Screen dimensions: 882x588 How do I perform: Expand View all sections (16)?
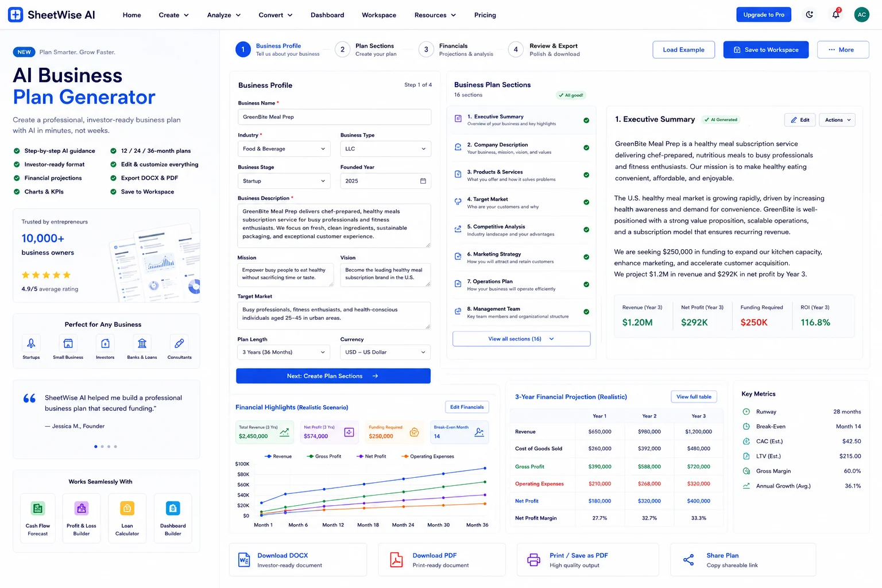521,339
